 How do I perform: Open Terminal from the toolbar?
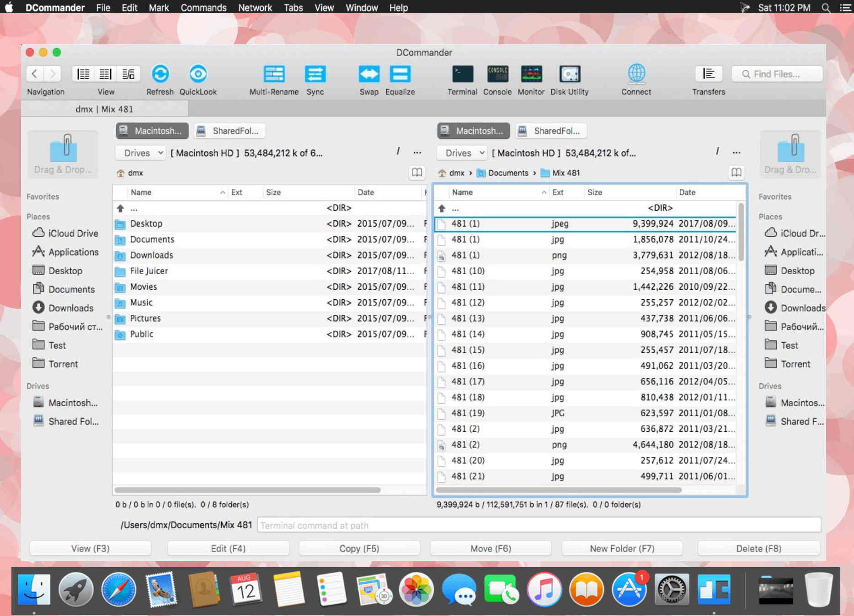pyautogui.click(x=463, y=74)
